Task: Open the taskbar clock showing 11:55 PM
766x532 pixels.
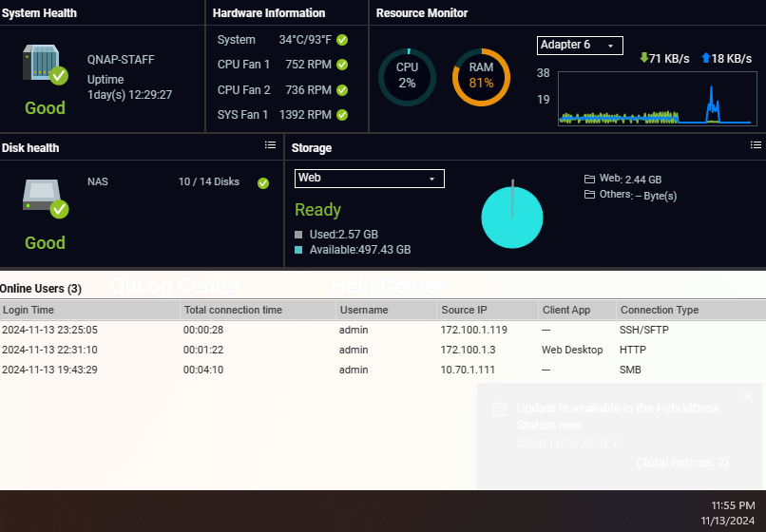Action: tap(727, 512)
